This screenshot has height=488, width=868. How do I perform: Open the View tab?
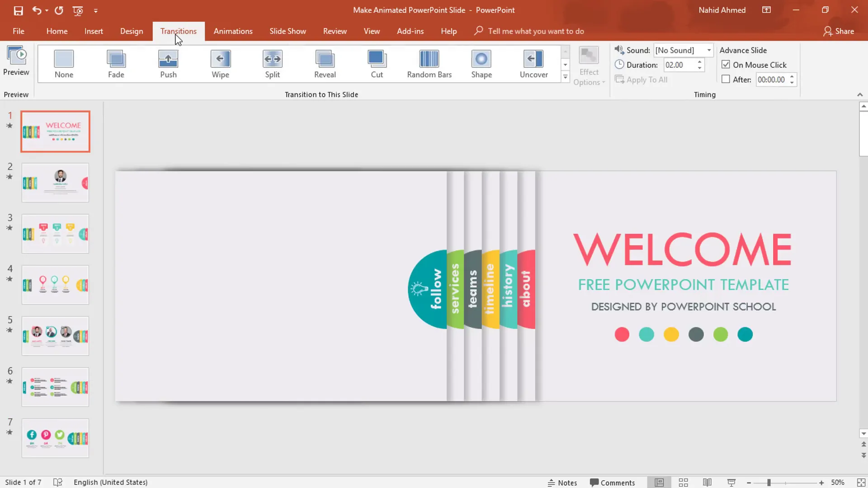pos(372,31)
